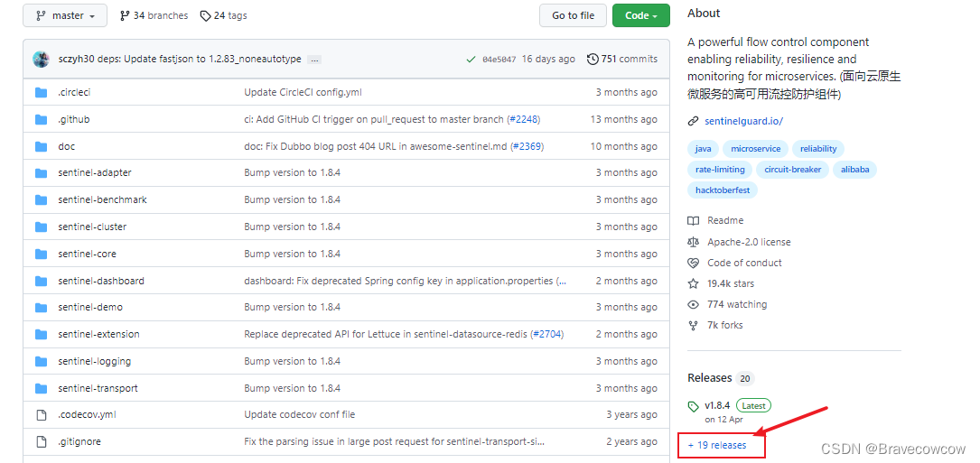Click the sentinel-benchmark folder icon
980x463 pixels.
click(x=42, y=200)
